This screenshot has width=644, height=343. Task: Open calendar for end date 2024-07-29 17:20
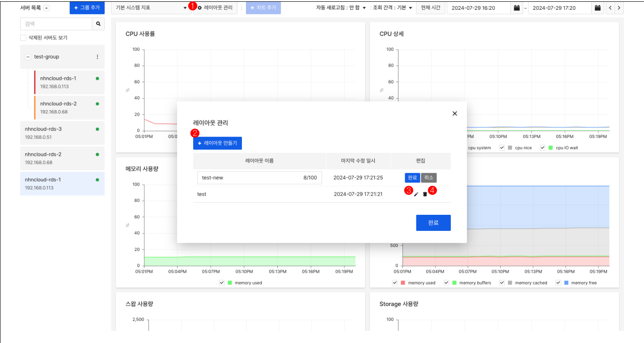coord(597,8)
